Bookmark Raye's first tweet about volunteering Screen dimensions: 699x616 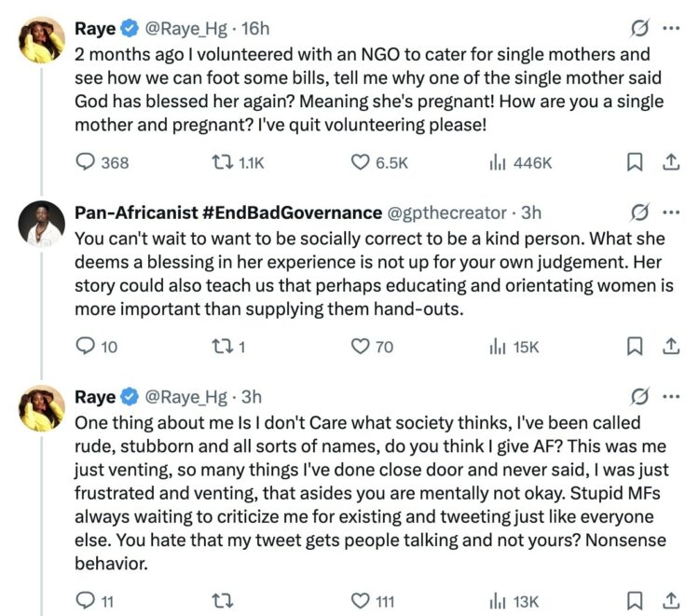[x=635, y=162]
